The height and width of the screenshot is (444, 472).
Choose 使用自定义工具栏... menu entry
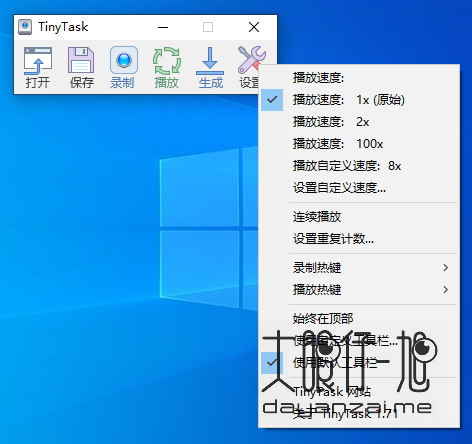click(x=359, y=341)
